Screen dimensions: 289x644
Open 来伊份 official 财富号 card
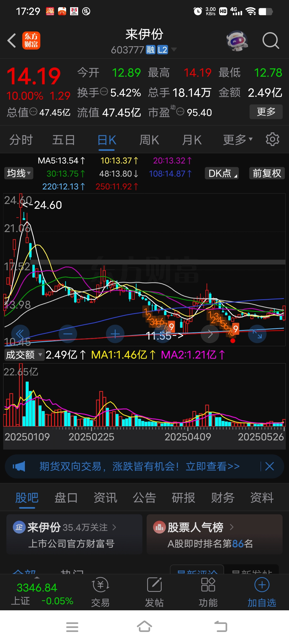74,534
